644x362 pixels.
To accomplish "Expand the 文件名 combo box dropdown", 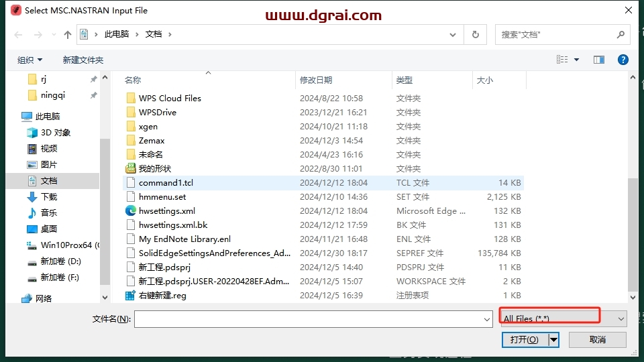I will [x=487, y=319].
